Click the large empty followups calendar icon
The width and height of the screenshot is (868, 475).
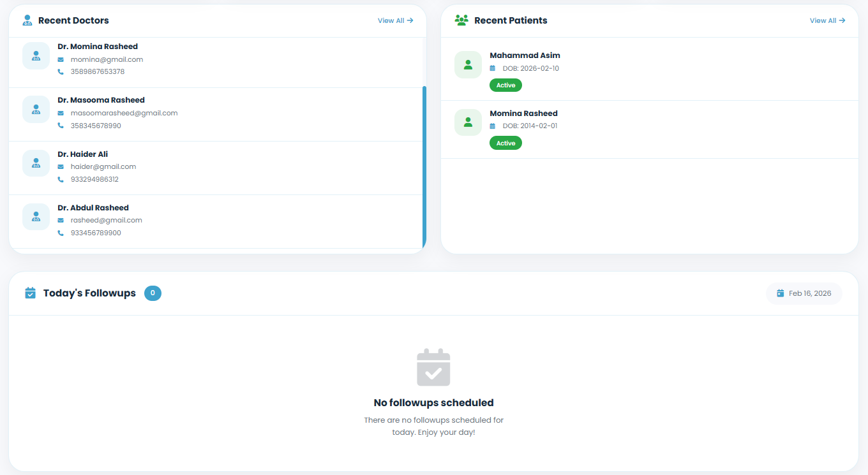tap(433, 368)
